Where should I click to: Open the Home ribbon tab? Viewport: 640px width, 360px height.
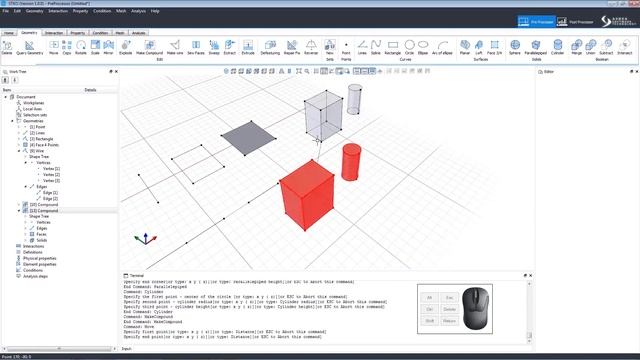[x=9, y=33]
